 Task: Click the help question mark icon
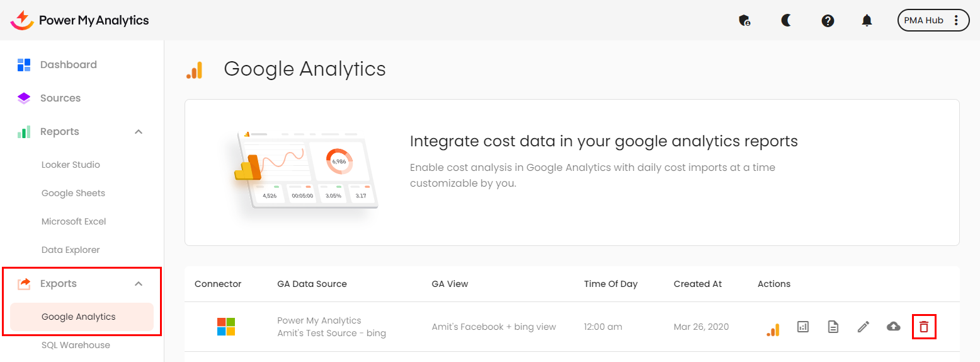pos(828,21)
